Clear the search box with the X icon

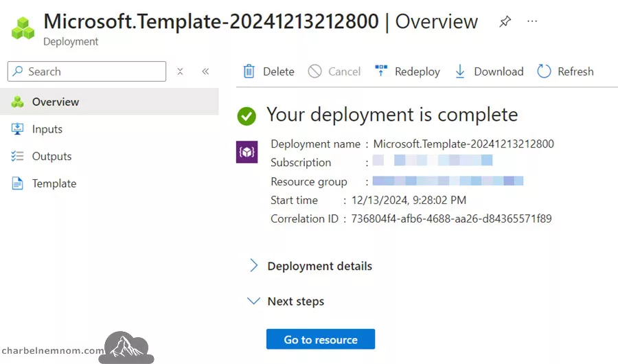pos(180,71)
